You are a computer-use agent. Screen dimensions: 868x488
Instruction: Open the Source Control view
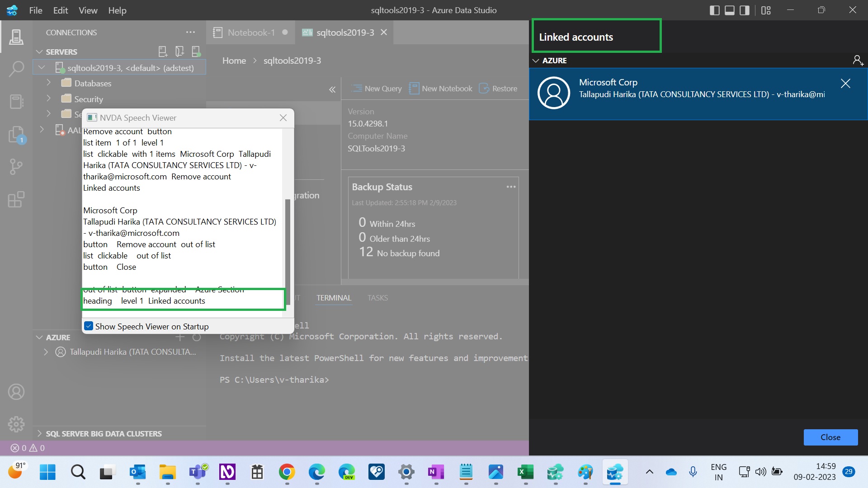click(16, 167)
